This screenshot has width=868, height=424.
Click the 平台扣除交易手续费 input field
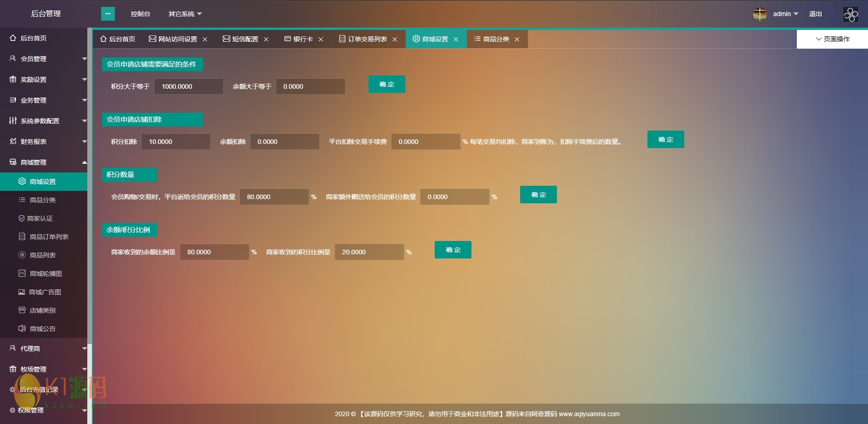[x=426, y=142]
